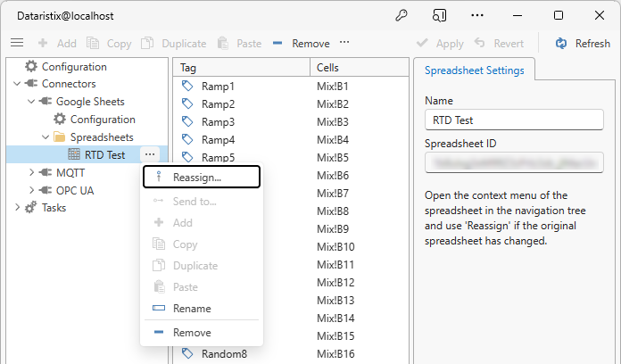This screenshot has height=364, width=621.
Task: Click Remove in the toolbar
Action: (x=302, y=43)
